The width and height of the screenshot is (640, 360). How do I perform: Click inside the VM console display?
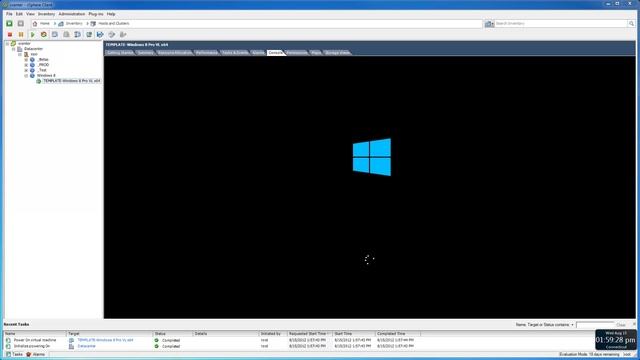tap(370, 187)
